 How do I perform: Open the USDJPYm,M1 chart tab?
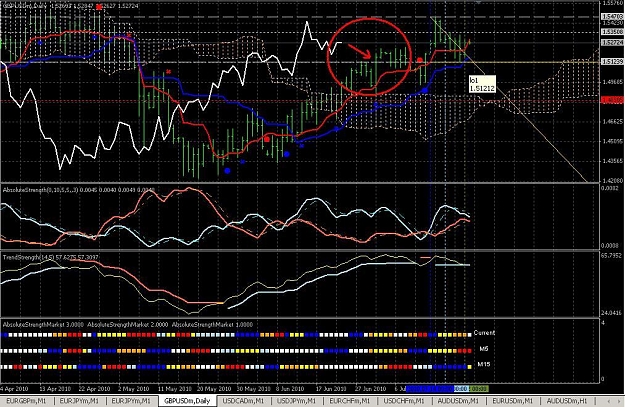pos(296,401)
